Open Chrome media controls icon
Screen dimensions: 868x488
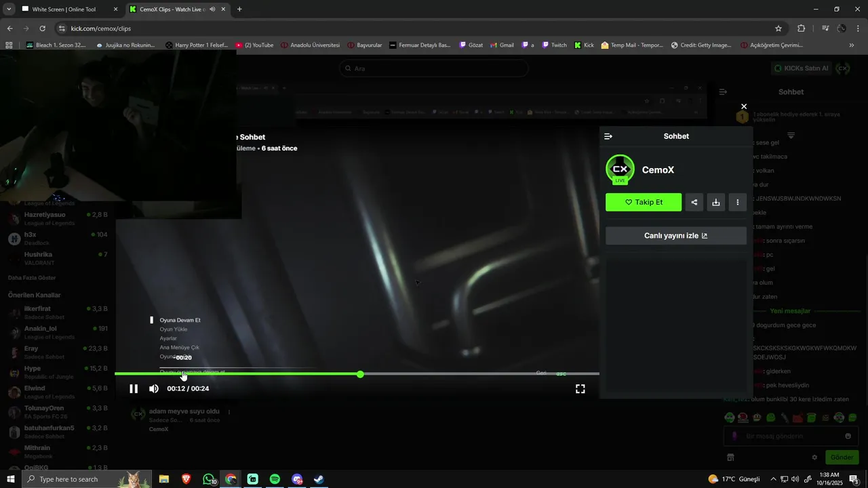click(x=825, y=28)
